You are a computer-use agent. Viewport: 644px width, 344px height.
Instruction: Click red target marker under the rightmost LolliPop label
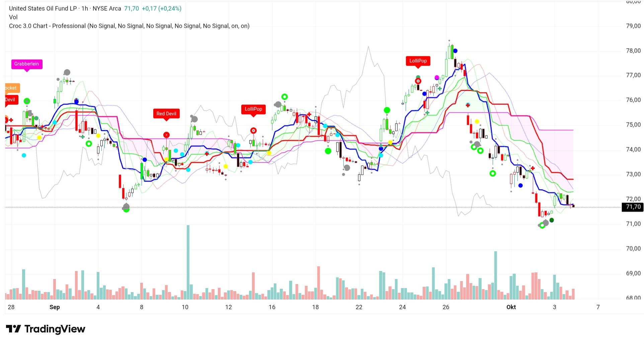(x=418, y=81)
